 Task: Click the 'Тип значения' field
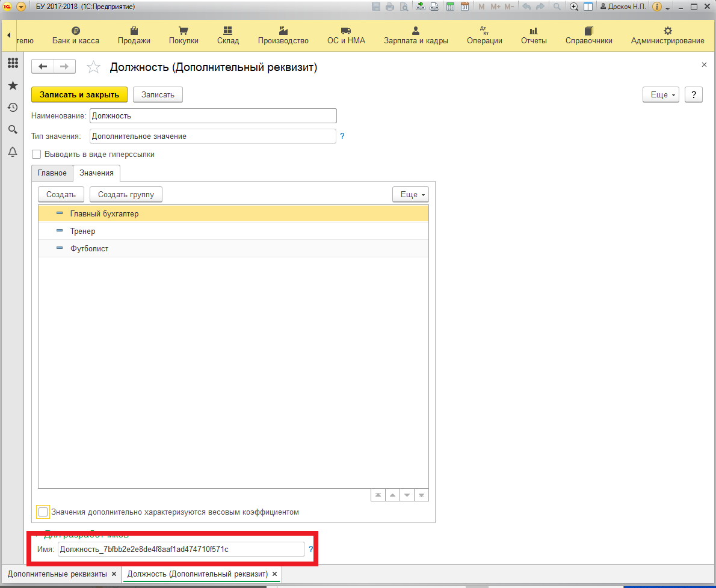(x=213, y=136)
